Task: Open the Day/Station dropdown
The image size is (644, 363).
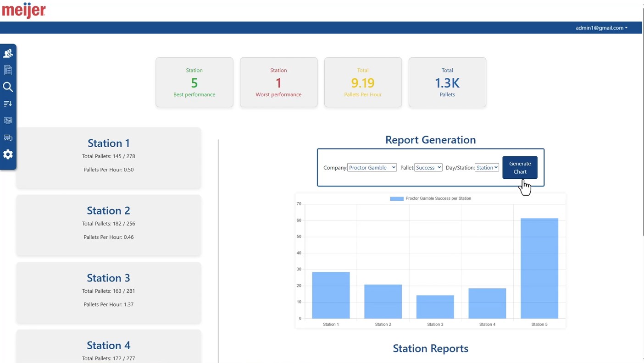Action: pyautogui.click(x=487, y=168)
